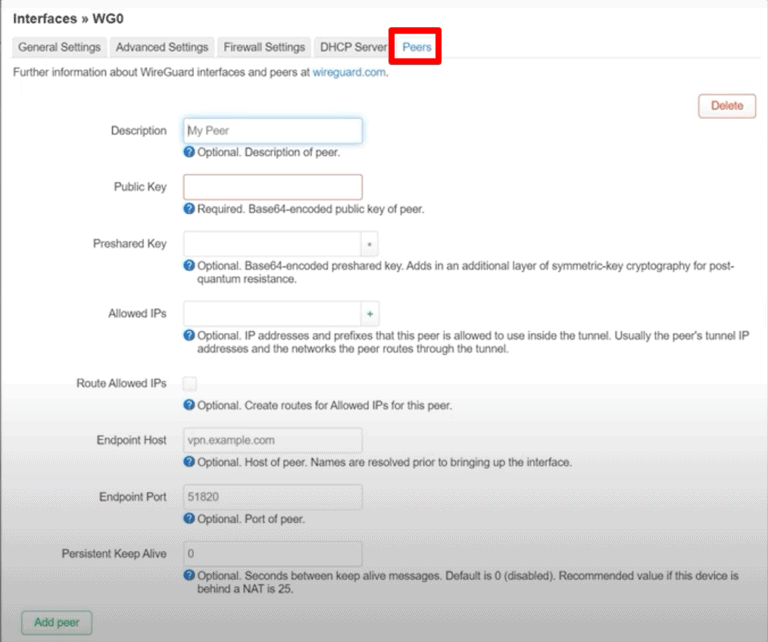Focus the Public Key input field
Viewport: 768px width, 642px height.
coord(272,187)
